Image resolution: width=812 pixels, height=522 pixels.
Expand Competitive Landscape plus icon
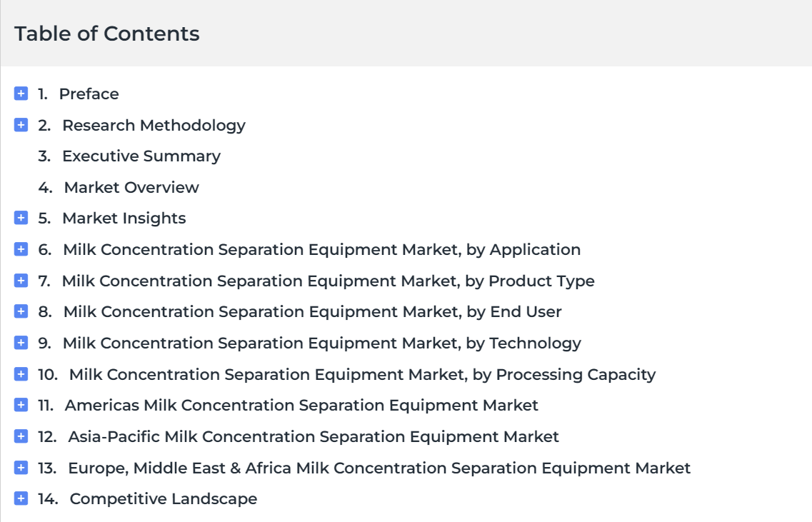[21, 498]
